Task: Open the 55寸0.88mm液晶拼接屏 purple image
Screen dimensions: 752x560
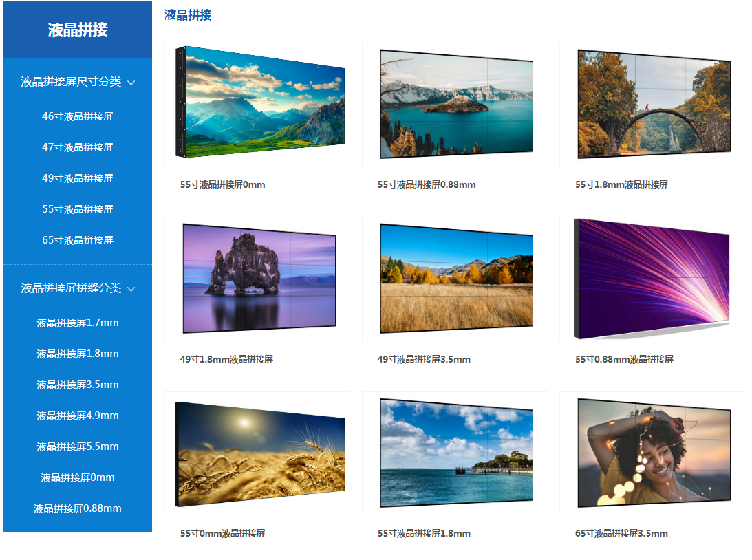Action: point(652,279)
